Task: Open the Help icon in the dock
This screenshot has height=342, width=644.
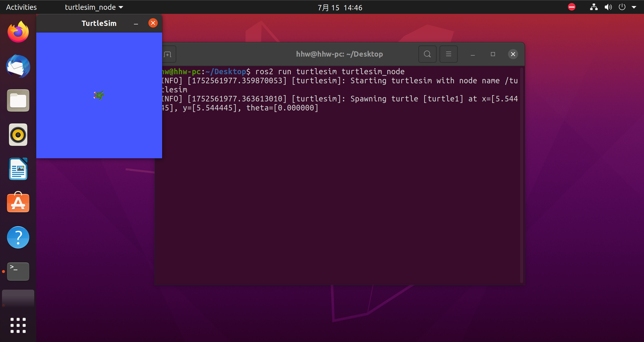Action: (x=18, y=237)
